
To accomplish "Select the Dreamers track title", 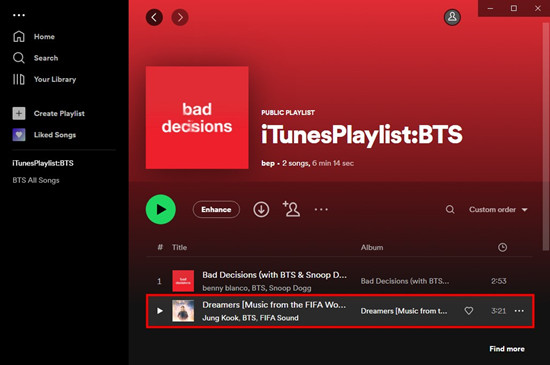I will [x=274, y=305].
